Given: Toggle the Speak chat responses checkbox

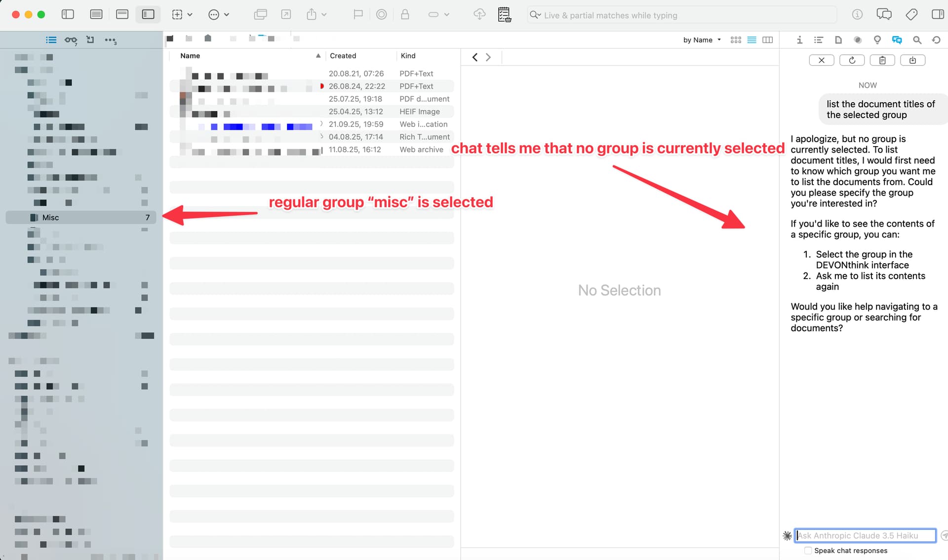Looking at the screenshot, I should tap(808, 550).
